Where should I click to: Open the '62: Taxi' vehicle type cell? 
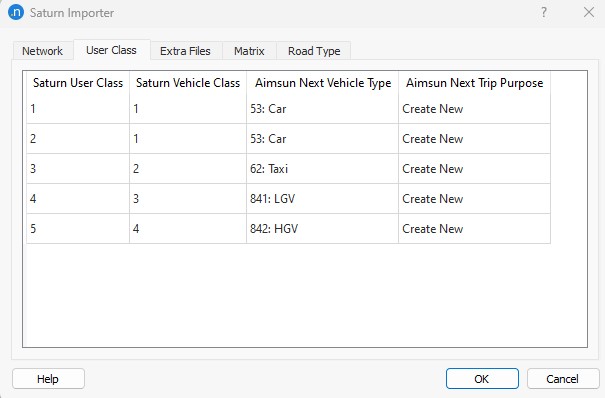pyautogui.click(x=323, y=169)
